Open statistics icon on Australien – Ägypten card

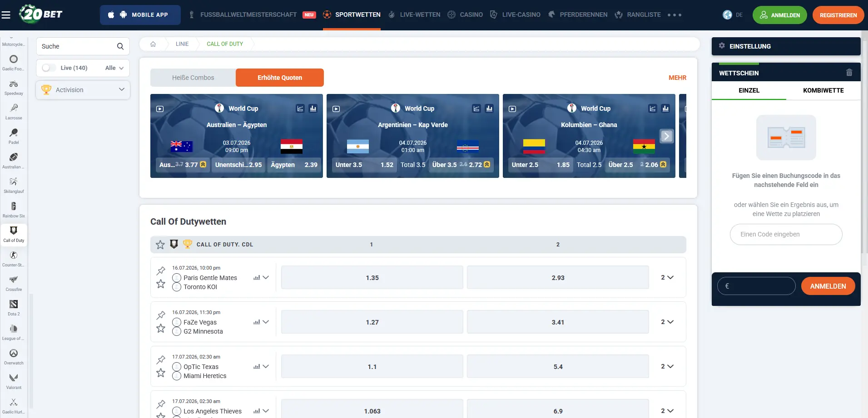click(313, 108)
